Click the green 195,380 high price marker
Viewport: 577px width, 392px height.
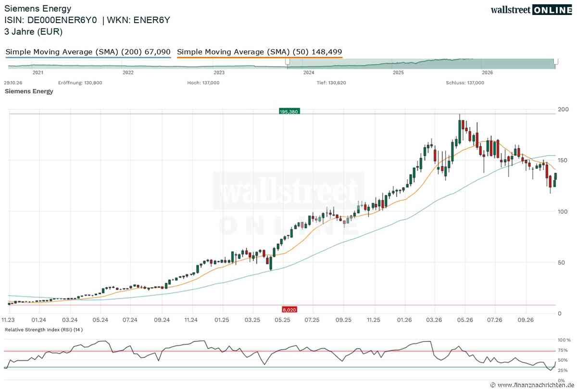tap(288, 111)
